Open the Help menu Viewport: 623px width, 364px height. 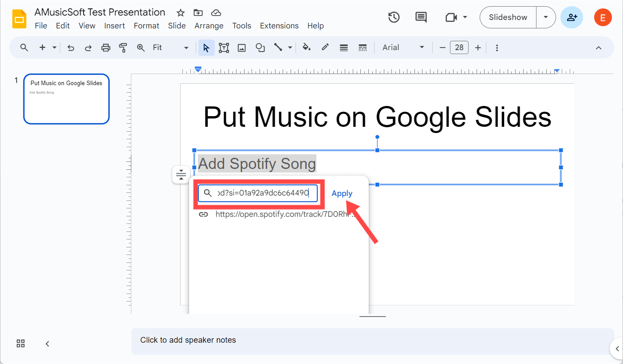point(315,26)
